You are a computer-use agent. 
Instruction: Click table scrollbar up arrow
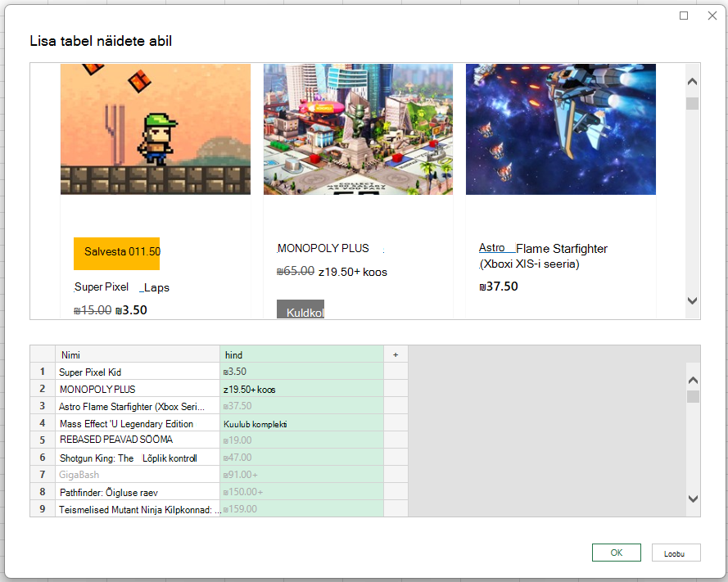coord(693,380)
